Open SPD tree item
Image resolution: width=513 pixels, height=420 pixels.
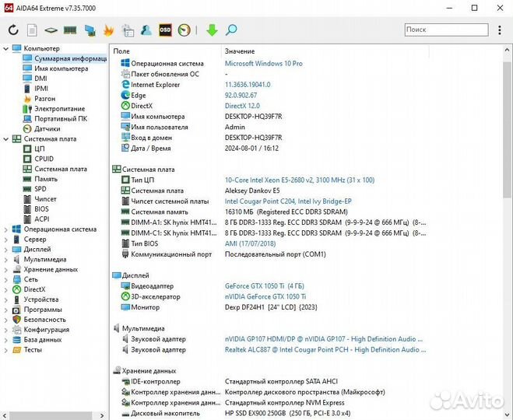(x=40, y=189)
